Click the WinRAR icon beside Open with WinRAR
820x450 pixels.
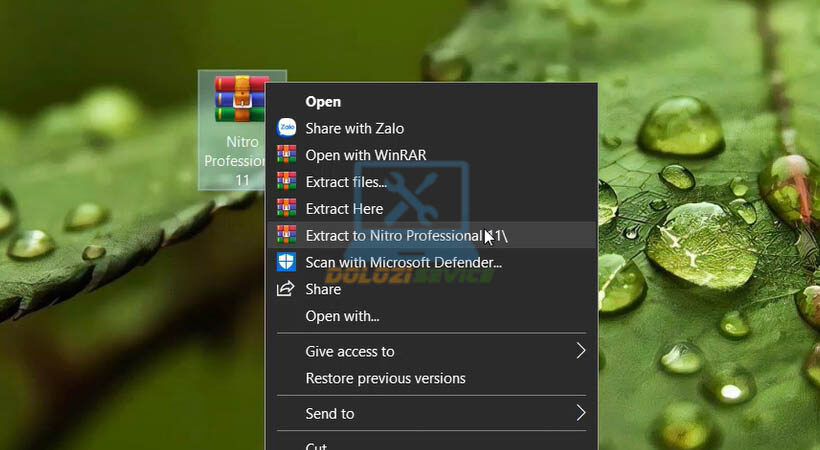click(x=287, y=155)
